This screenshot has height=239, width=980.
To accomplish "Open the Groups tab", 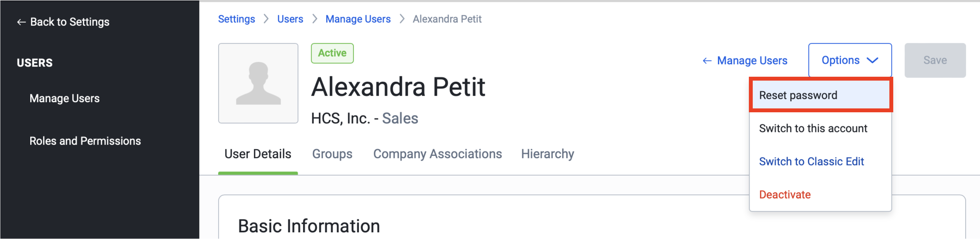I will coord(332,154).
